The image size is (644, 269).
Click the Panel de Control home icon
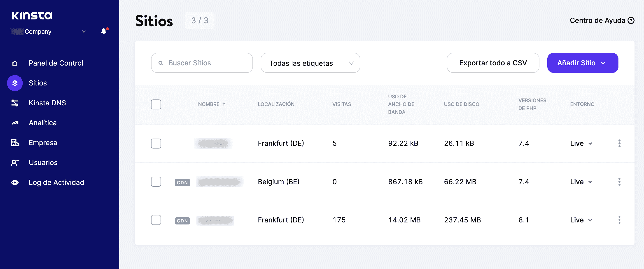click(15, 63)
